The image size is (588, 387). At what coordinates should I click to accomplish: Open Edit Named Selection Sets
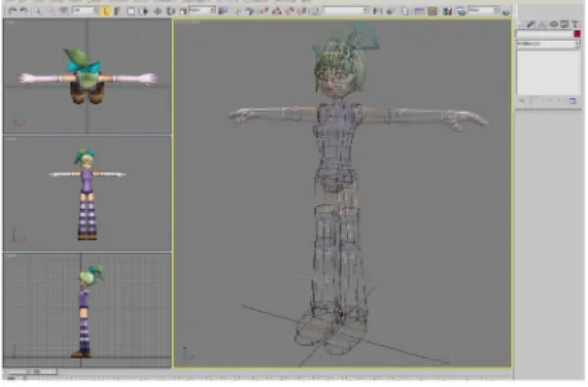pyautogui.click(x=315, y=11)
